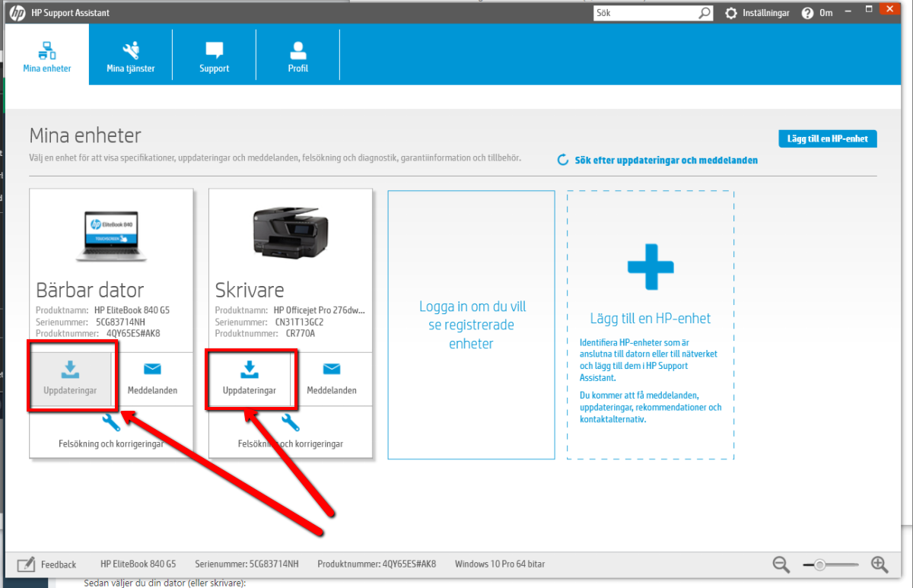Click product name HP EliteBook 840 G5 in card
The height and width of the screenshot is (588, 913).
(132, 310)
